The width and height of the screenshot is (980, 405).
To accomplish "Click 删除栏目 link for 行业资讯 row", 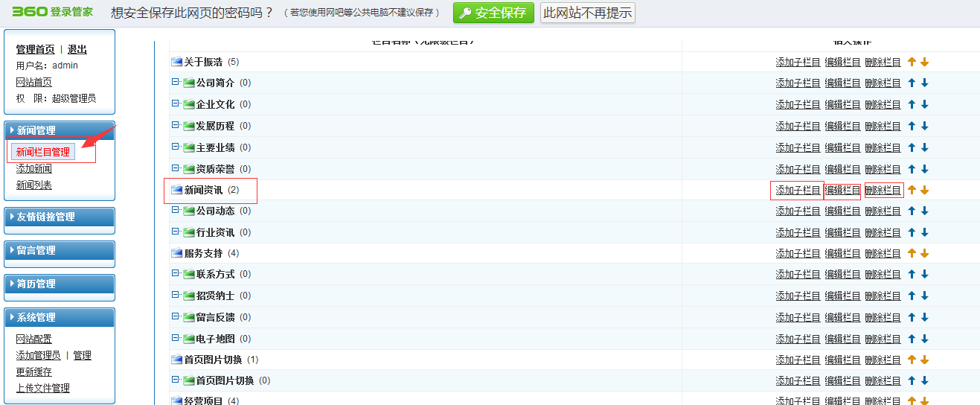I will tap(883, 232).
